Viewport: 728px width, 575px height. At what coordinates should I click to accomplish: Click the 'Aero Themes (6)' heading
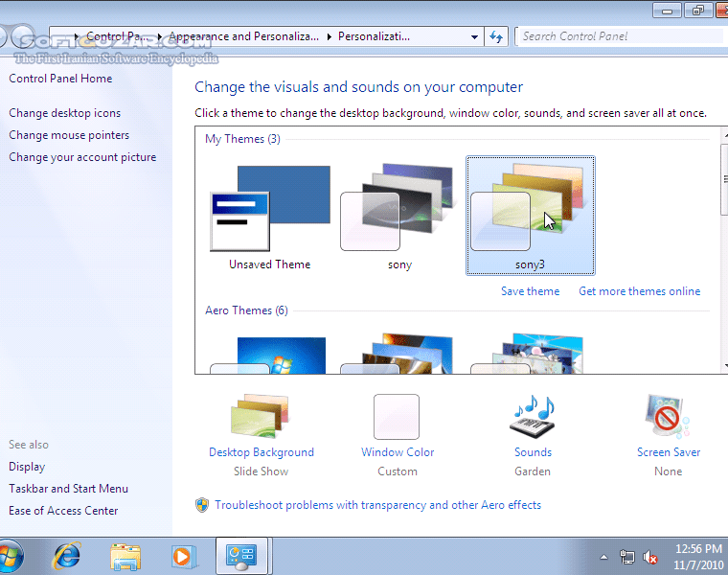pos(246,310)
